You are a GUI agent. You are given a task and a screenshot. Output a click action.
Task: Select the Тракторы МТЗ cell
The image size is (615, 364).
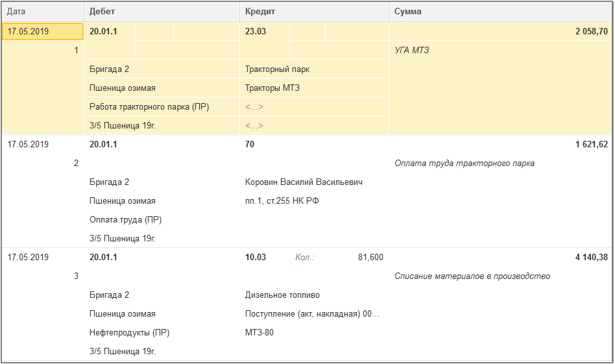pyautogui.click(x=314, y=88)
